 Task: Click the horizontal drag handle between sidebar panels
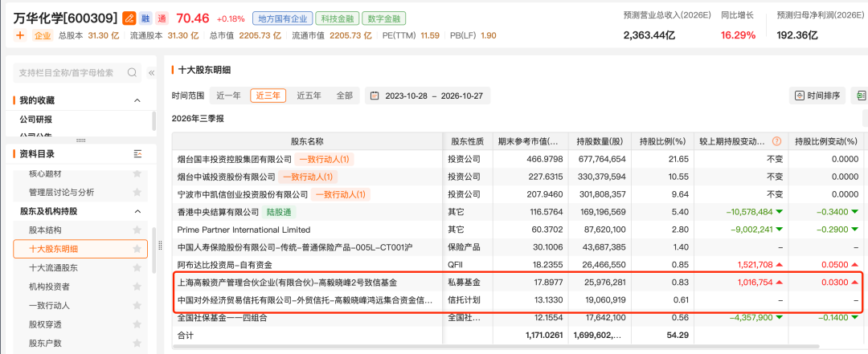coord(81,140)
